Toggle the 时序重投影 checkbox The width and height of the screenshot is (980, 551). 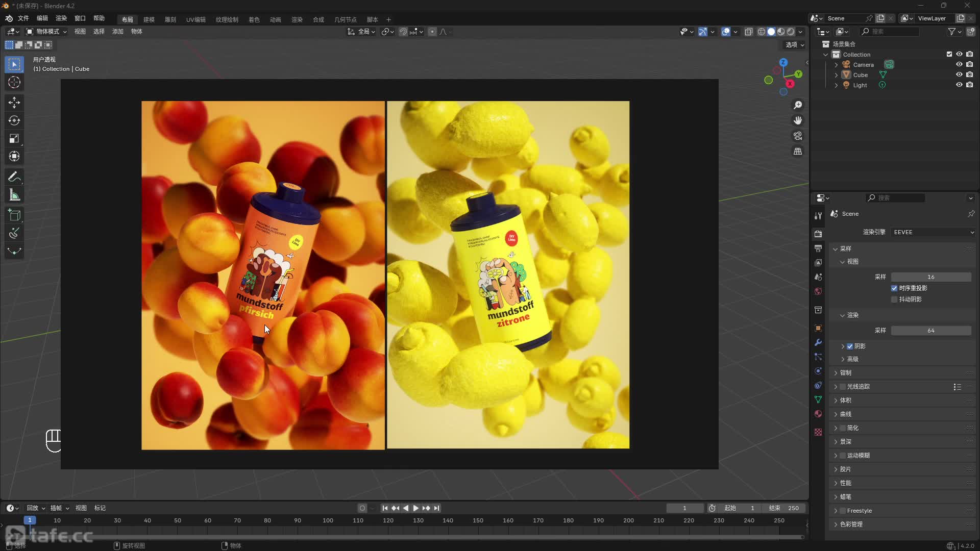point(894,288)
